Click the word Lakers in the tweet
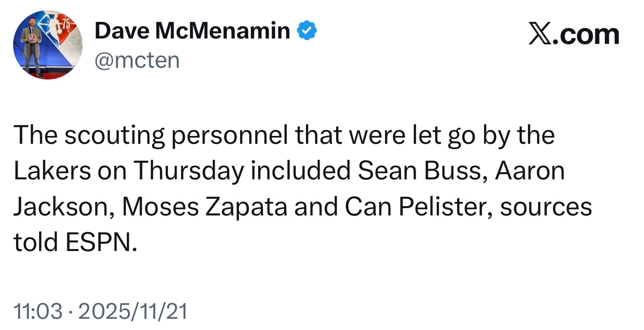The height and width of the screenshot is (330, 644). [52, 171]
